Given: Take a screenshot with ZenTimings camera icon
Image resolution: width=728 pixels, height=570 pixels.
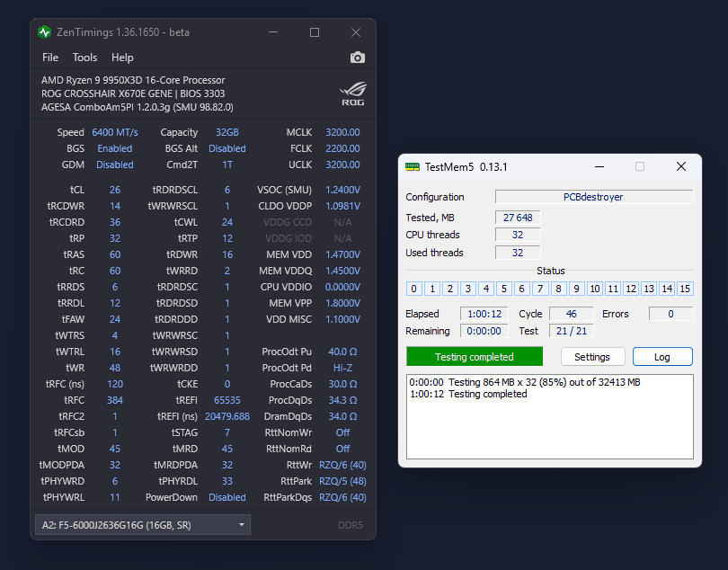Looking at the screenshot, I should [357, 58].
